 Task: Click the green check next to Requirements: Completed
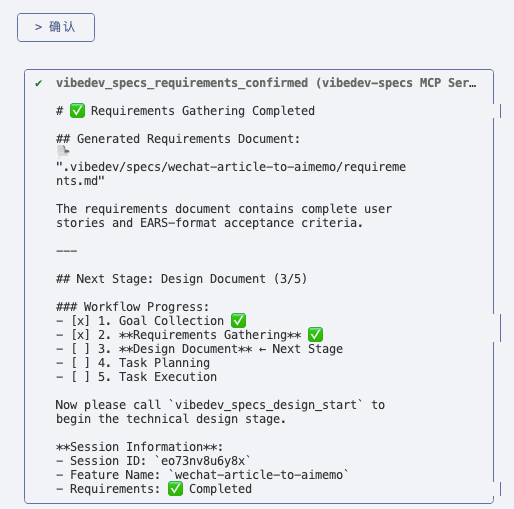point(175,489)
